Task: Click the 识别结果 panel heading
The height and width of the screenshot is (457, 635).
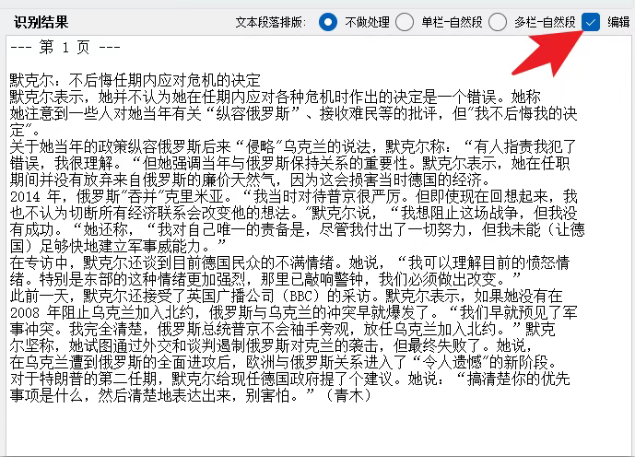Action: 42,22
